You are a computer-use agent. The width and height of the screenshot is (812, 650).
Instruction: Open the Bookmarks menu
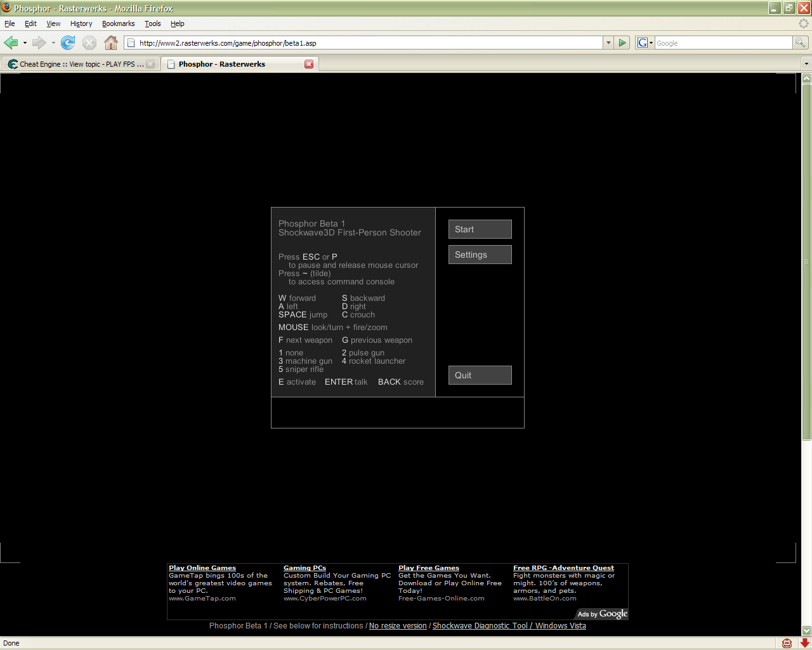click(x=118, y=23)
